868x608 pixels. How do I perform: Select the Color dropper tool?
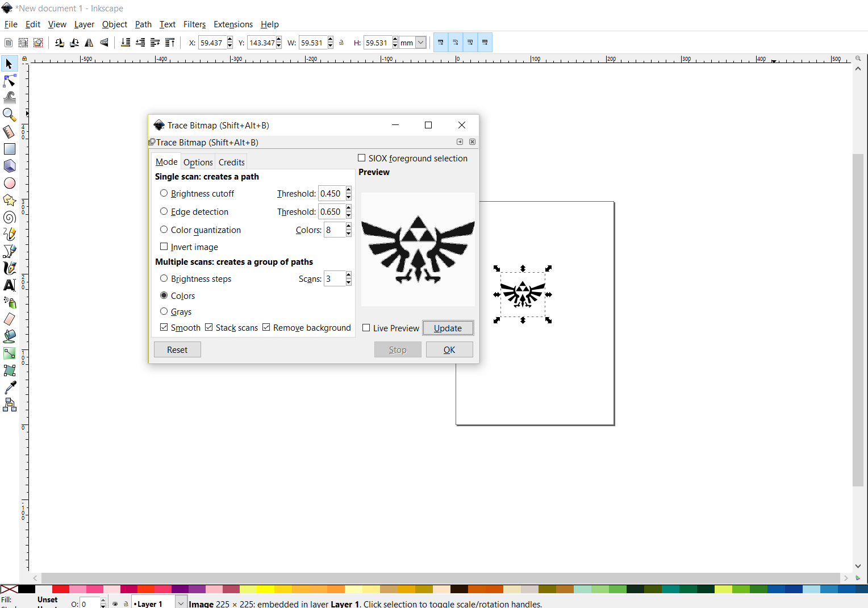point(9,388)
